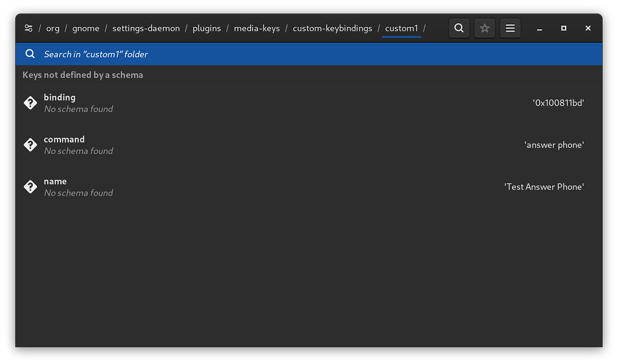The image size is (618, 364).
Task: Open search from the header magnifier icon
Action: coord(459,28)
